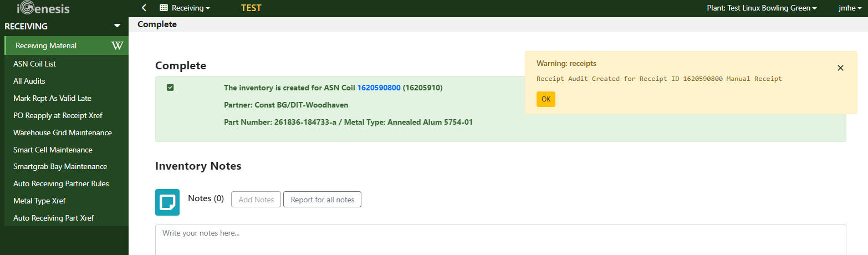Click the Receipt Audit Created message text
Screen dimensions: 868x255
click(659, 79)
